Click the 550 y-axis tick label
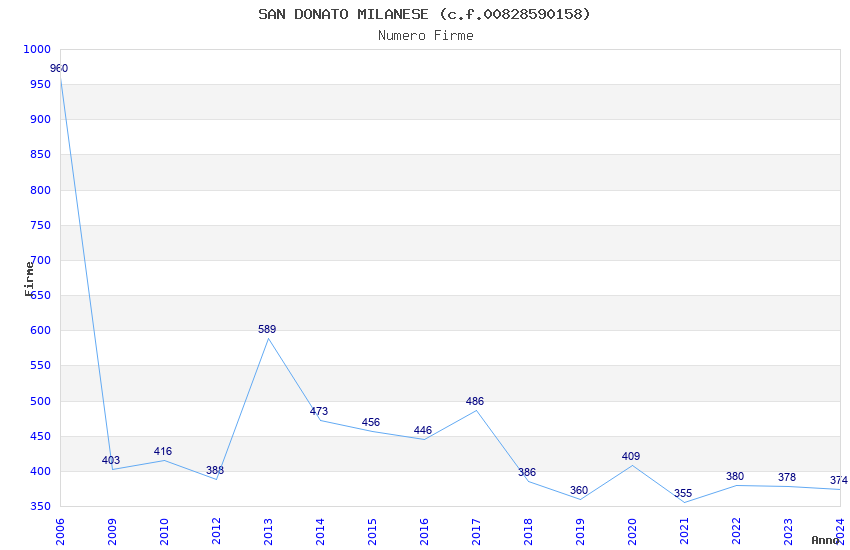 pyautogui.click(x=40, y=366)
